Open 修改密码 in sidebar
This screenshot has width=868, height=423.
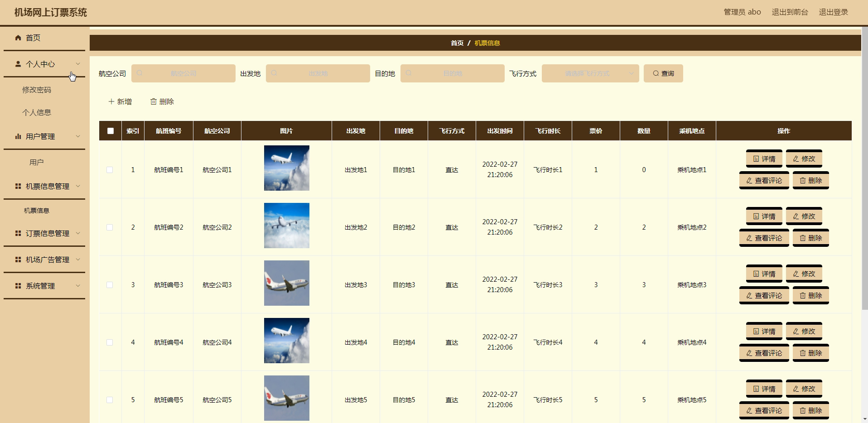pyautogui.click(x=37, y=90)
